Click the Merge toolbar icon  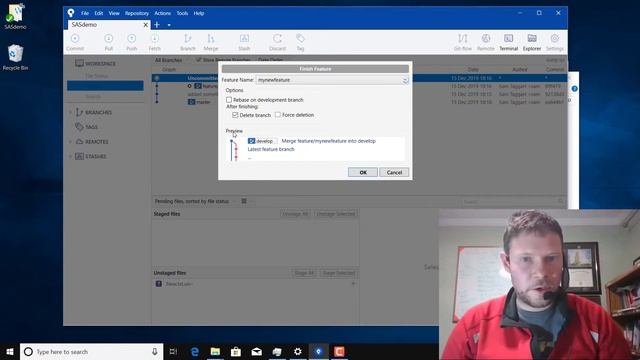pyautogui.click(x=211, y=42)
